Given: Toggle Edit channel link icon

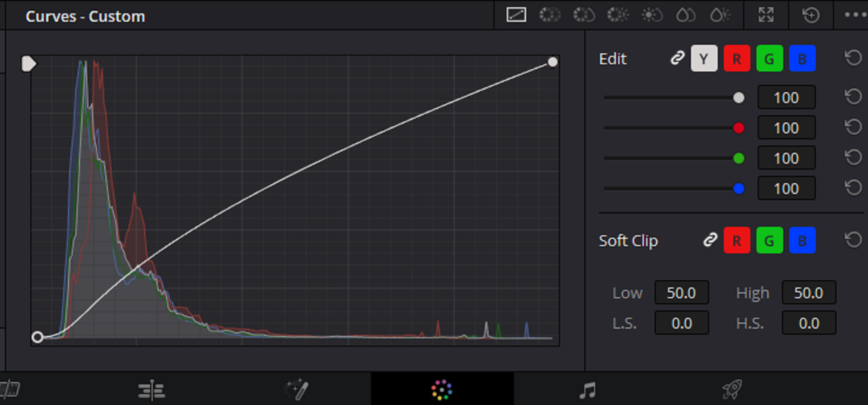Looking at the screenshot, I should pyautogui.click(x=677, y=59).
